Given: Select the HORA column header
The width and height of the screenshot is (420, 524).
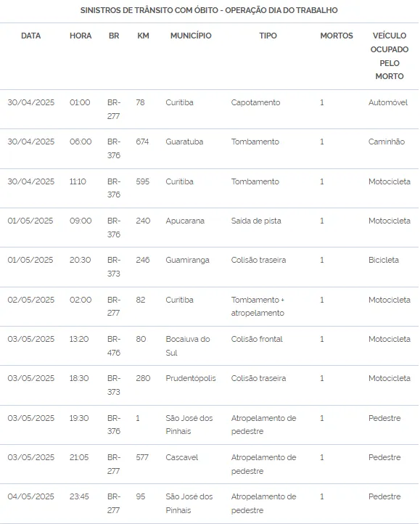Looking at the screenshot, I should pos(81,36).
